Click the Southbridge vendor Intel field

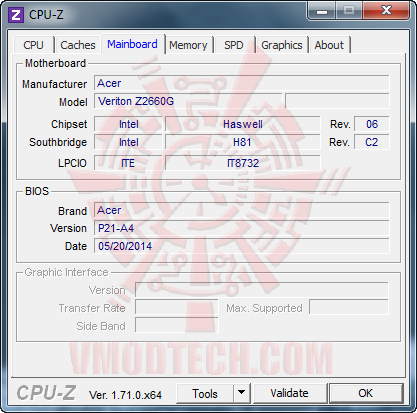128,142
